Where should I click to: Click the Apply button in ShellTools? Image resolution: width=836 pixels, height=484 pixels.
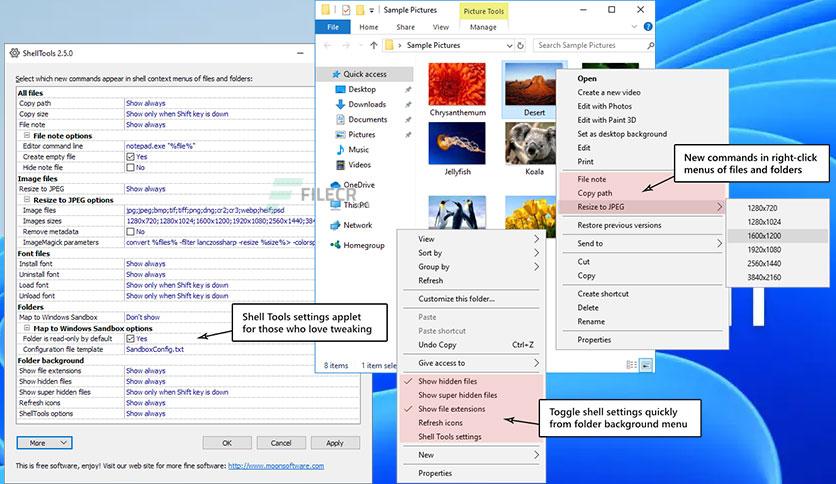tap(335, 443)
